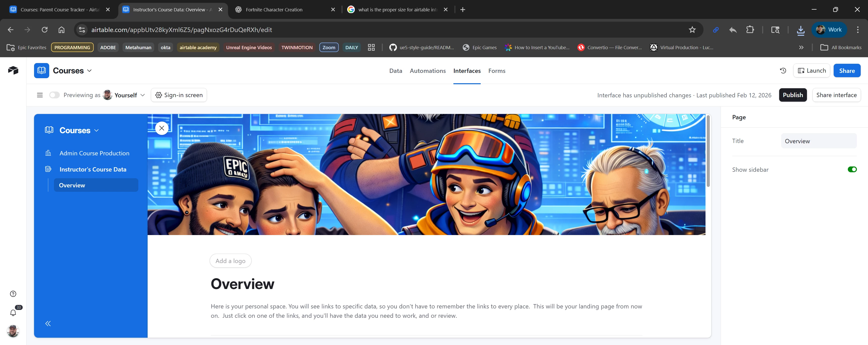Open the notifications bell icon
The image size is (868, 345).
pos(13,313)
